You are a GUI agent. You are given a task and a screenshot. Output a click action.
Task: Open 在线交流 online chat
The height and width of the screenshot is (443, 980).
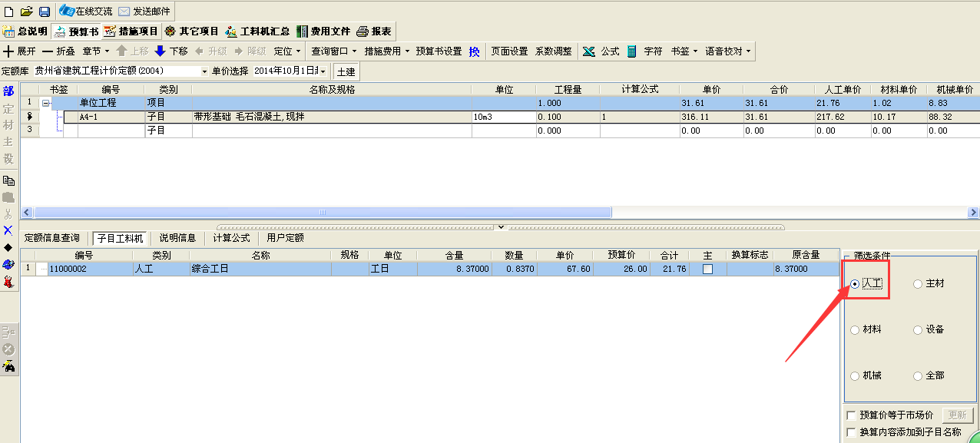pos(86,12)
